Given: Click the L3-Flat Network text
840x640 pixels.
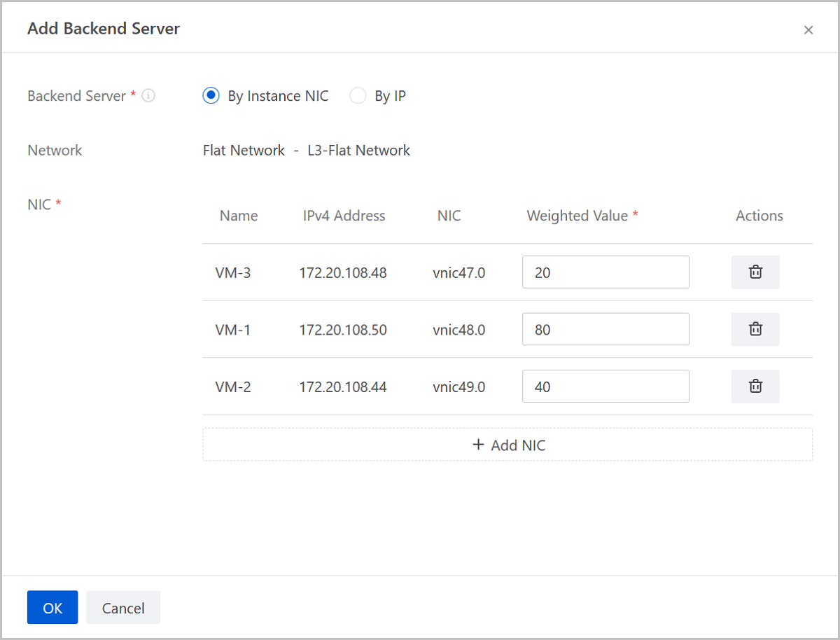Looking at the screenshot, I should 359,151.
